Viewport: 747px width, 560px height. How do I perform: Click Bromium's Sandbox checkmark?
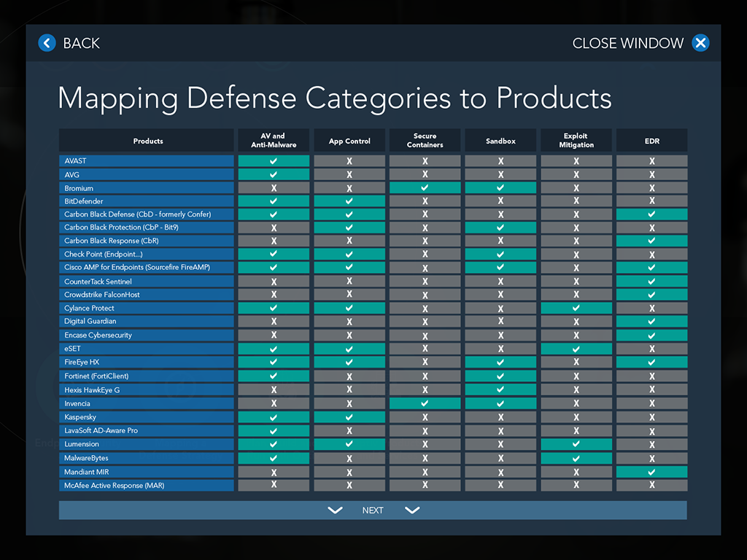pos(500,188)
